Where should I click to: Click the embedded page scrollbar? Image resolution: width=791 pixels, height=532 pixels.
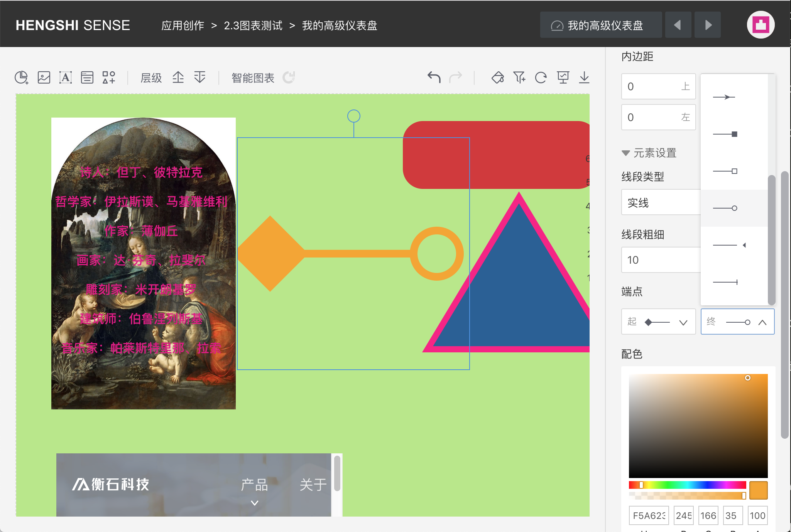337,473
